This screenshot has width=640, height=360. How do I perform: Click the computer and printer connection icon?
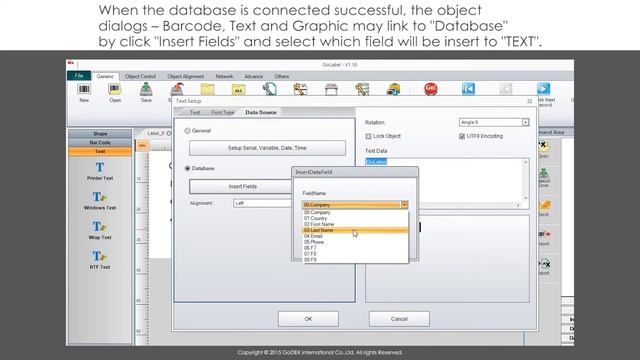393,89
